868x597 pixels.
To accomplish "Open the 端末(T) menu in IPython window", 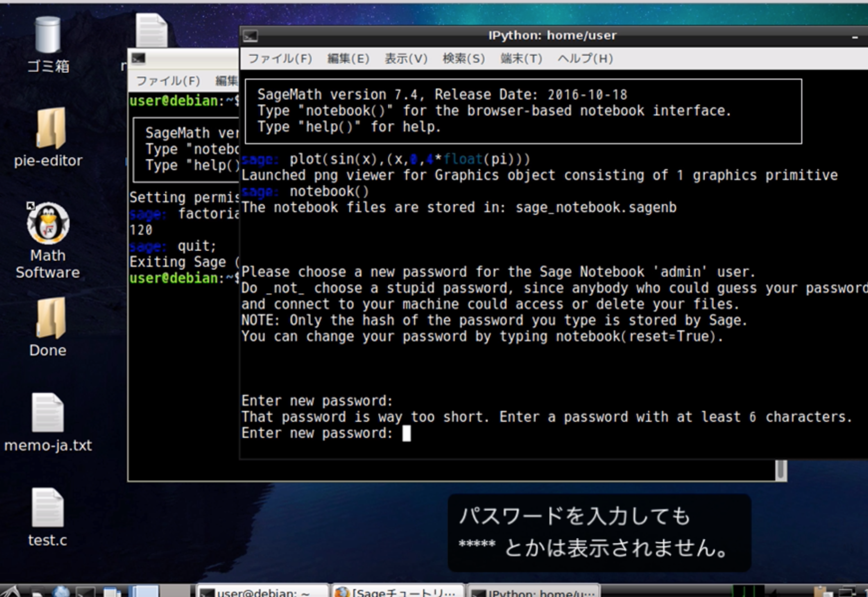I will 521,59.
